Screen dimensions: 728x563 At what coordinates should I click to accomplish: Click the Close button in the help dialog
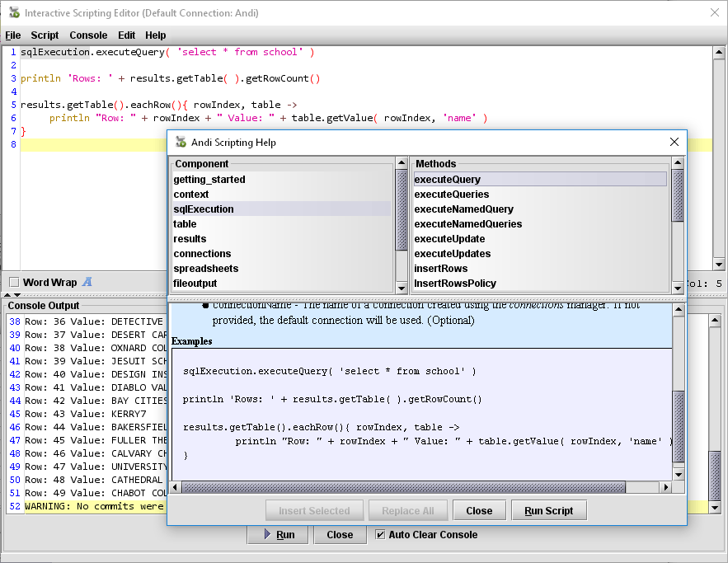(x=479, y=510)
